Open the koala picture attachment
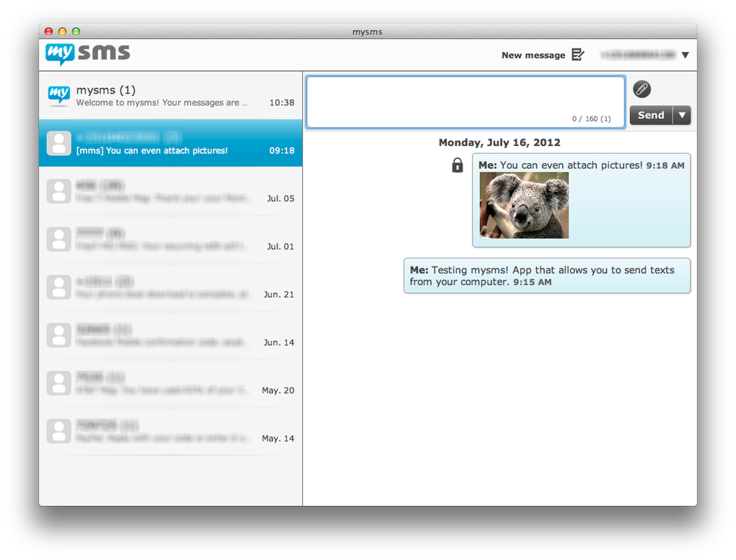 pyautogui.click(x=524, y=205)
